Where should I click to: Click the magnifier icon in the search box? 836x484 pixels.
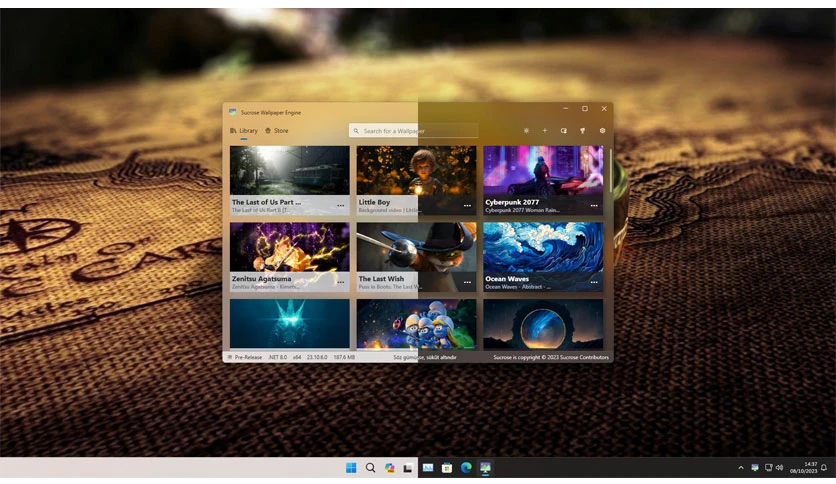point(356,131)
